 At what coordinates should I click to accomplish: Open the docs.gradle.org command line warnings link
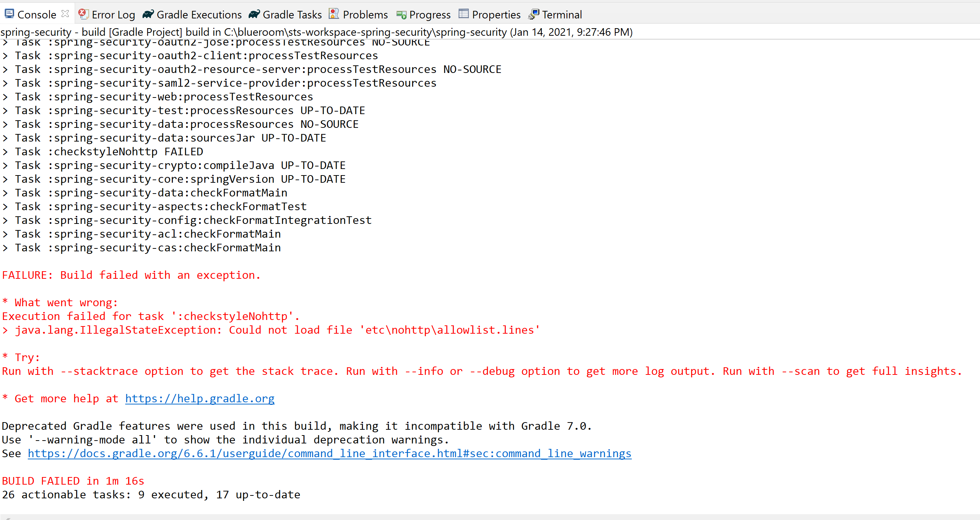click(329, 454)
